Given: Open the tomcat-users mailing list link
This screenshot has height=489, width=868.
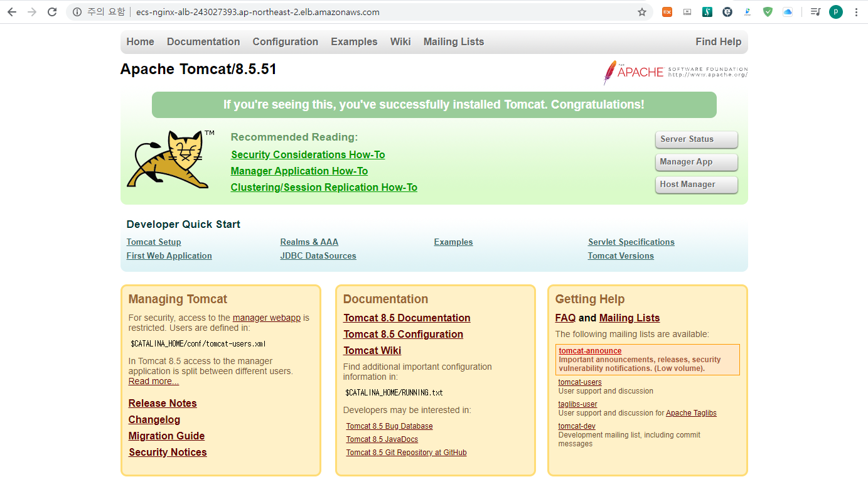Looking at the screenshot, I should [x=580, y=382].
